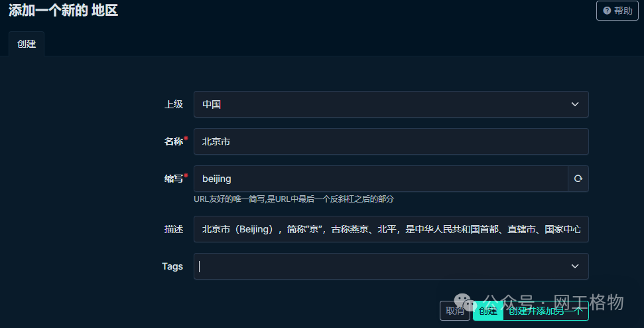Focus the 描述 description text field

[391, 229]
